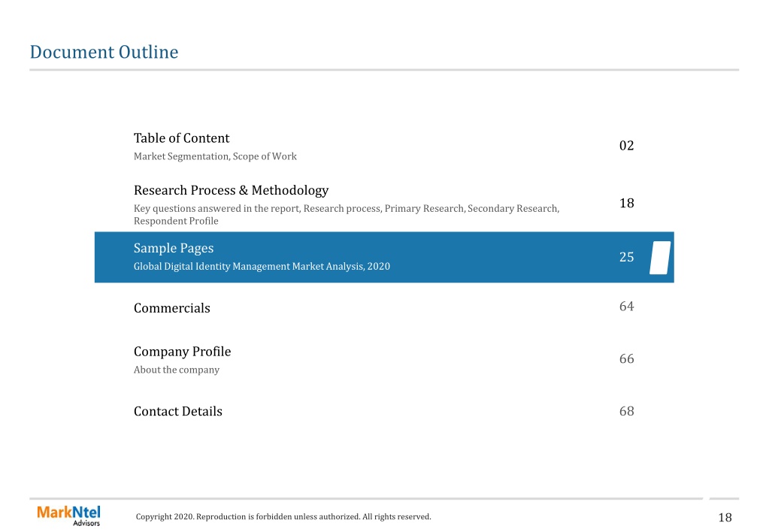
Task: Click page number 68 next to Contact Details
Action: coord(626,411)
